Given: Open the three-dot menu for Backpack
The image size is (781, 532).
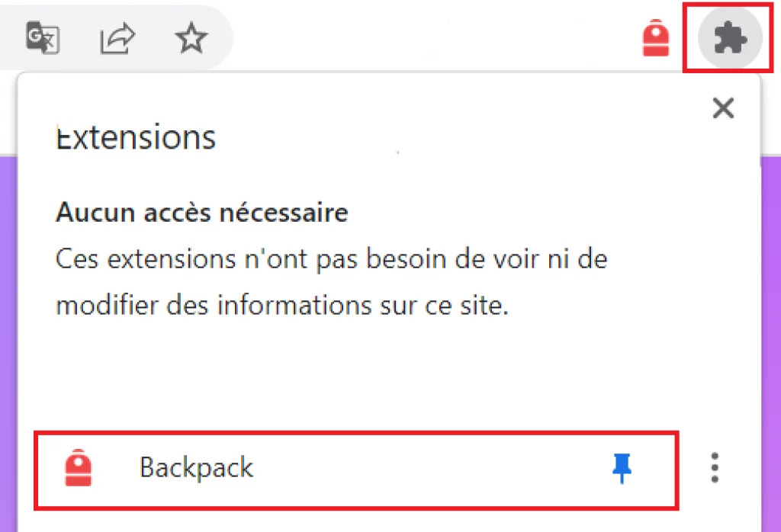Looking at the screenshot, I should coord(715,468).
